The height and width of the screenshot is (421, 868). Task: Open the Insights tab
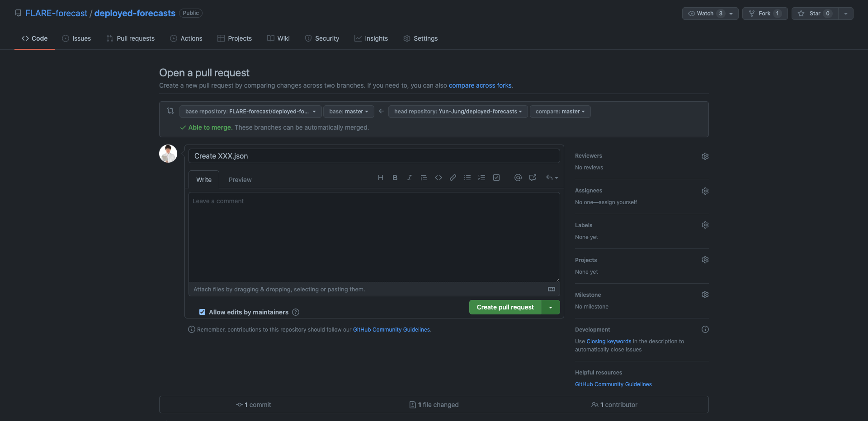point(371,38)
